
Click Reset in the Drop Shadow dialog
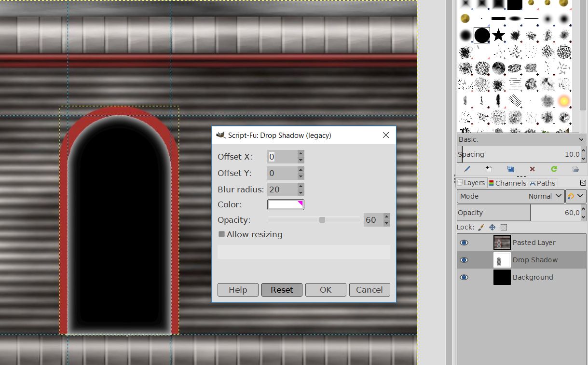[x=282, y=290]
